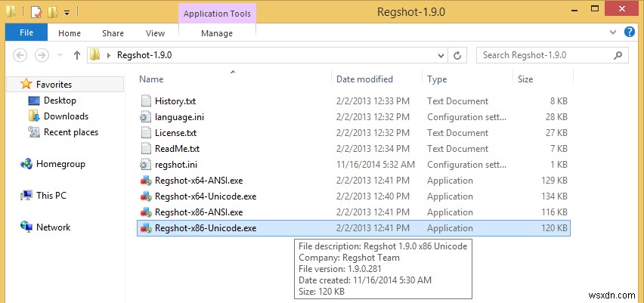Image resolution: width=644 pixels, height=303 pixels.
Task: Click the This PC computer icon
Action: click(26, 196)
